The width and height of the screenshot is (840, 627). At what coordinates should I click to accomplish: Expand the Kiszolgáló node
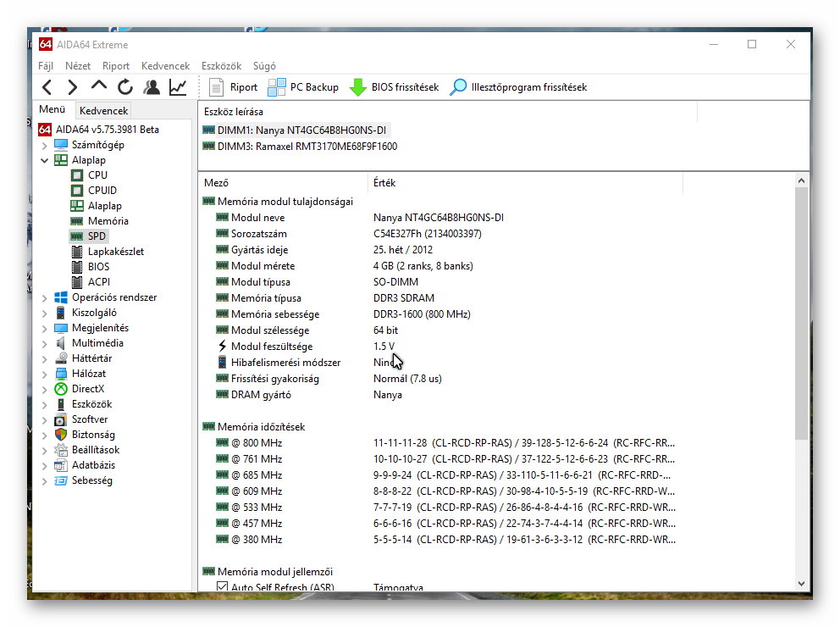pos(45,313)
